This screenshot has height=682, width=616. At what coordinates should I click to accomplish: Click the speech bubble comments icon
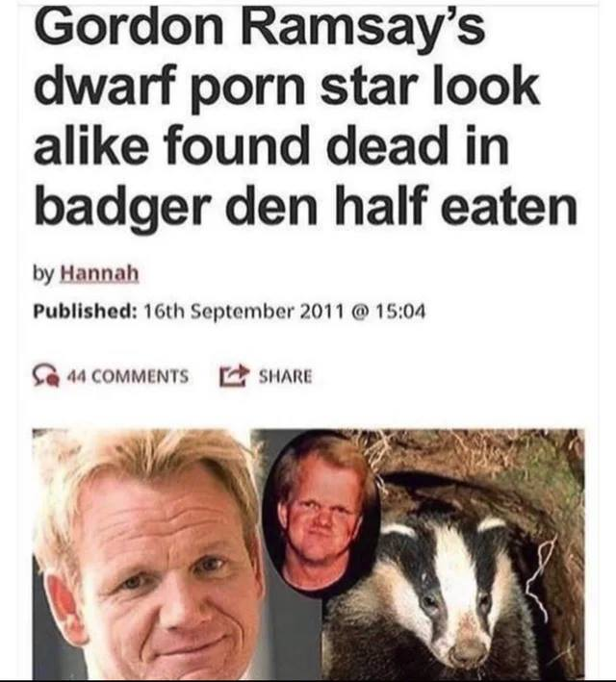[x=46, y=377]
